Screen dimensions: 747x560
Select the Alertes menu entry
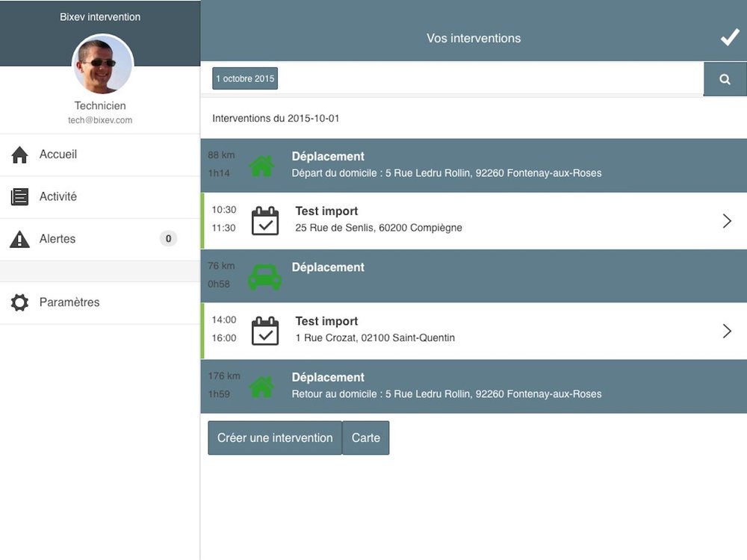click(x=56, y=239)
